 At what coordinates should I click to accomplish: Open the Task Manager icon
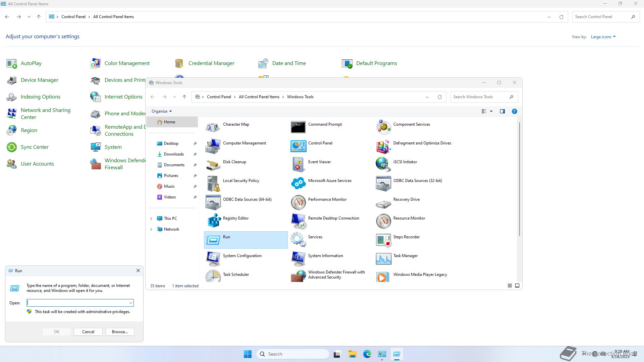click(x=383, y=258)
